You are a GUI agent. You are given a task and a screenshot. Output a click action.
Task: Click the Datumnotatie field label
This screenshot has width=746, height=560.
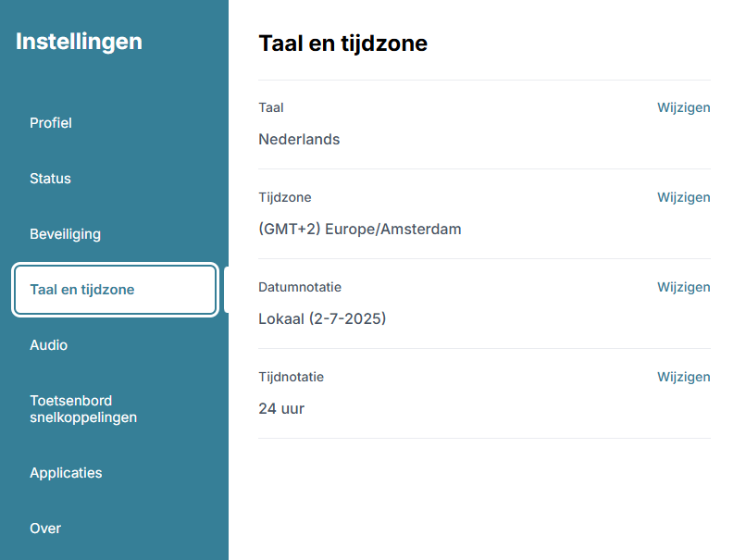(300, 287)
